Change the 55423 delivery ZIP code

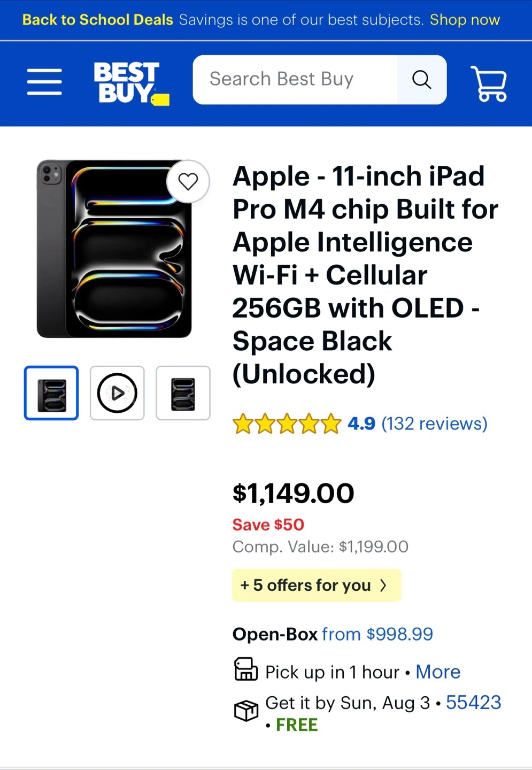[473, 703]
